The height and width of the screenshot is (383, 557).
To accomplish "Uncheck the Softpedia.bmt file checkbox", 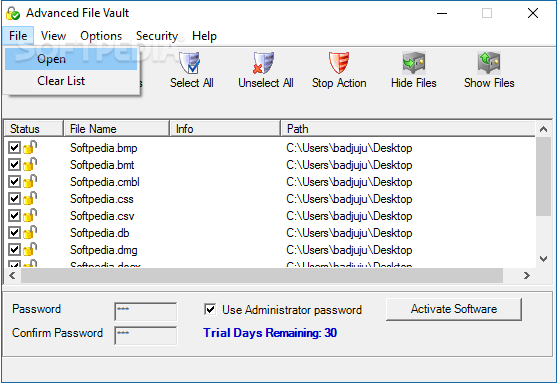I will click(14, 164).
